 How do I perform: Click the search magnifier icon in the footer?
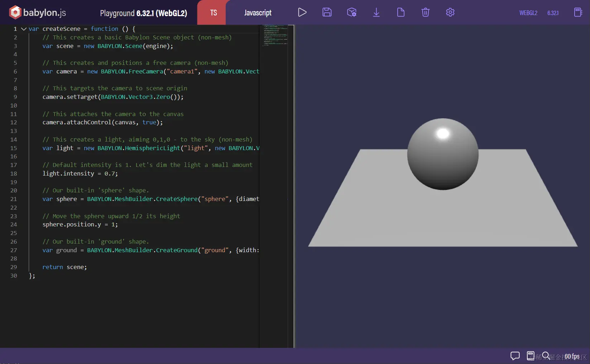coord(546,356)
